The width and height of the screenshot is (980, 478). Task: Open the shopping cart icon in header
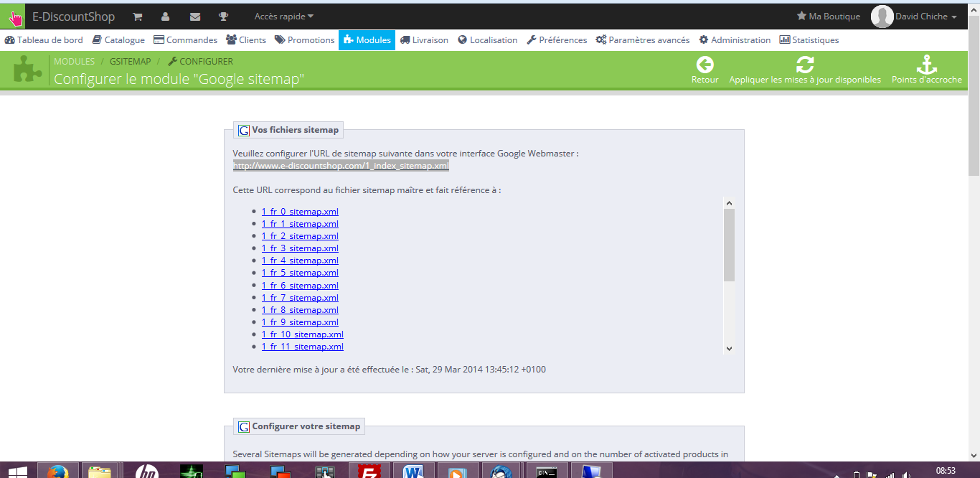click(x=138, y=17)
